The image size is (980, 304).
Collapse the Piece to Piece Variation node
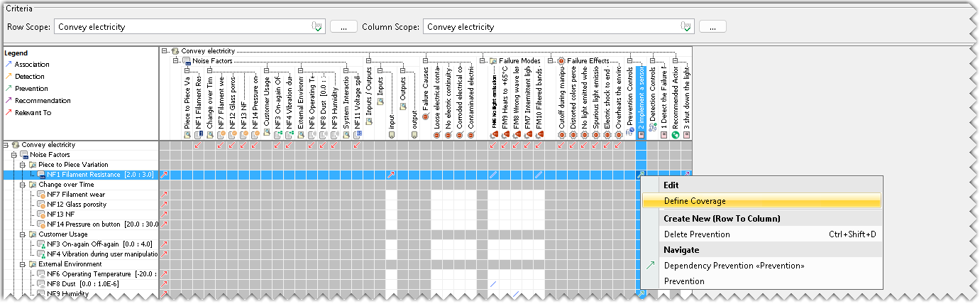(23, 165)
